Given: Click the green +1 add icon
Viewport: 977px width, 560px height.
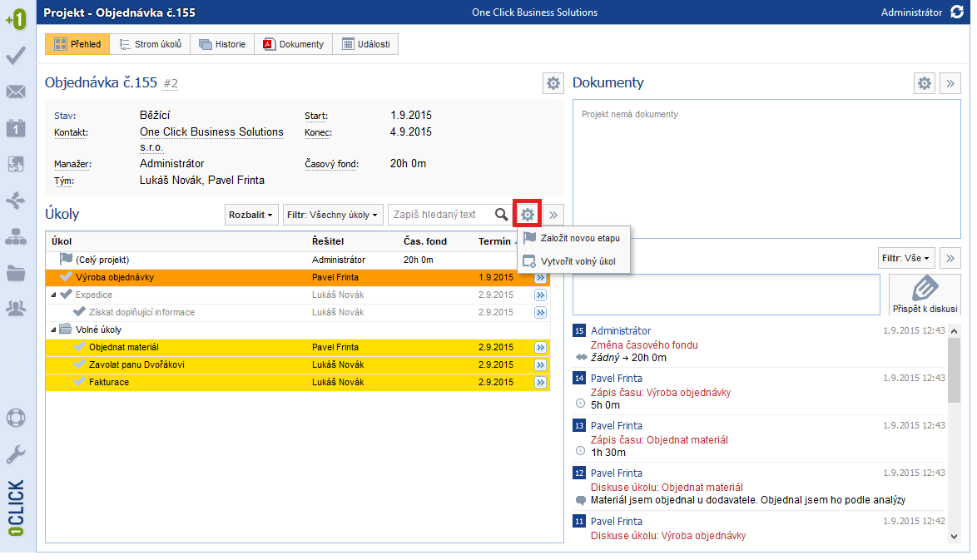Looking at the screenshot, I should tap(15, 20).
